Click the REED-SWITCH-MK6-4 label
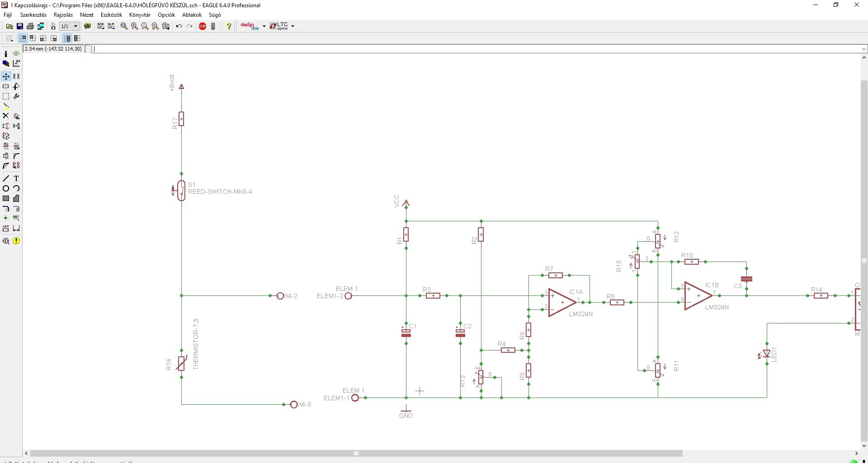This screenshot has height=463, width=868. [x=220, y=192]
